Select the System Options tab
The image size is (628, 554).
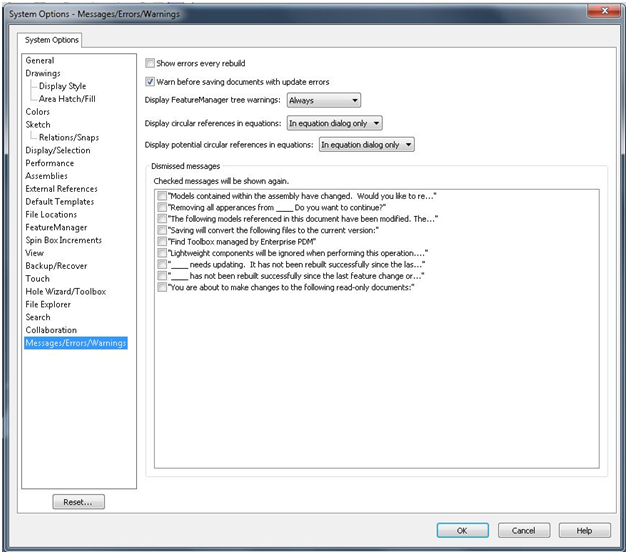[51, 40]
